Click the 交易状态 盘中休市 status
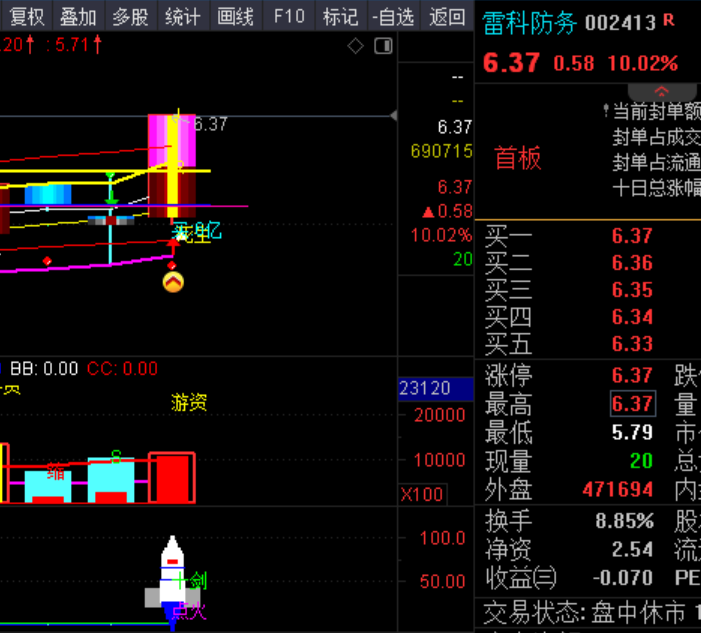 [584, 612]
